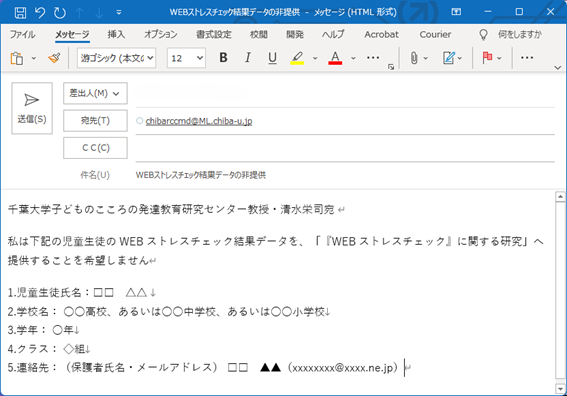Apply the red font color
The height and width of the screenshot is (396, 567).
[x=335, y=58]
